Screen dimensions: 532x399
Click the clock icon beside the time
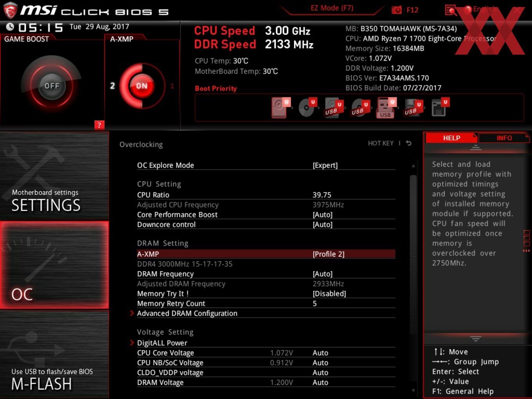10,27
